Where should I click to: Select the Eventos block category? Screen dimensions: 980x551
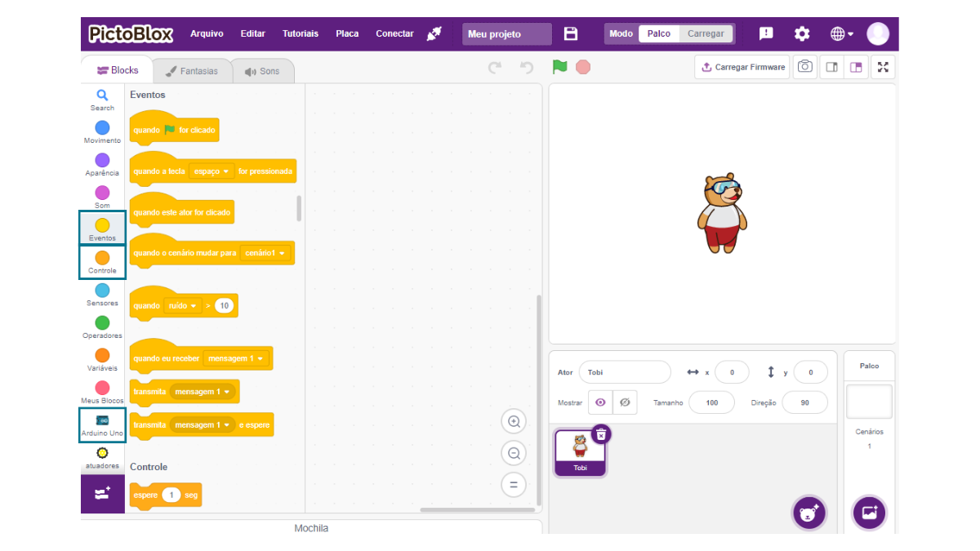point(102,227)
